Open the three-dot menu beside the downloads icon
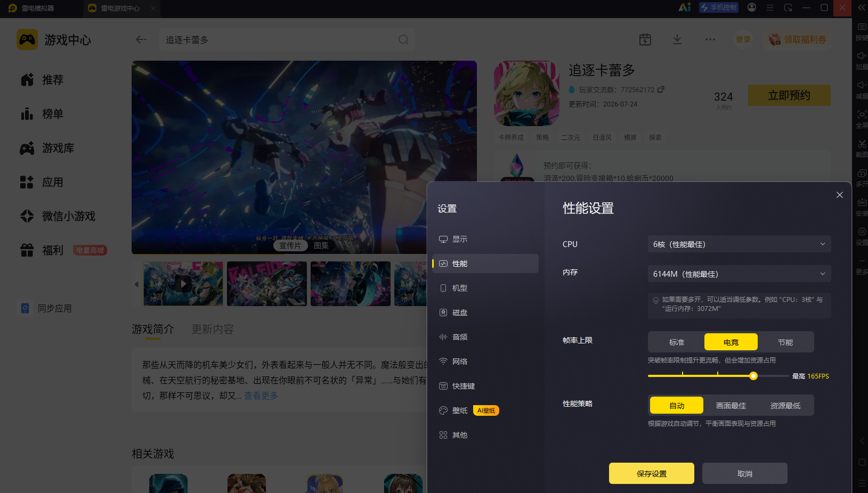This screenshot has width=868, height=493. [x=710, y=39]
